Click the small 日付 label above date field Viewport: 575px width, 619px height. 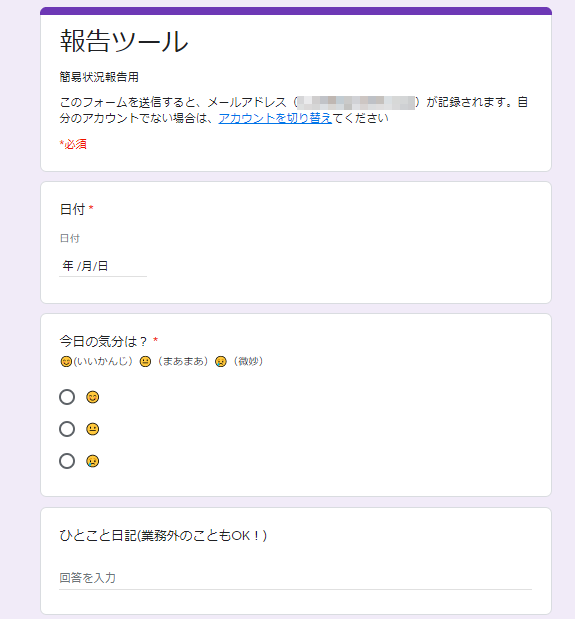69,238
